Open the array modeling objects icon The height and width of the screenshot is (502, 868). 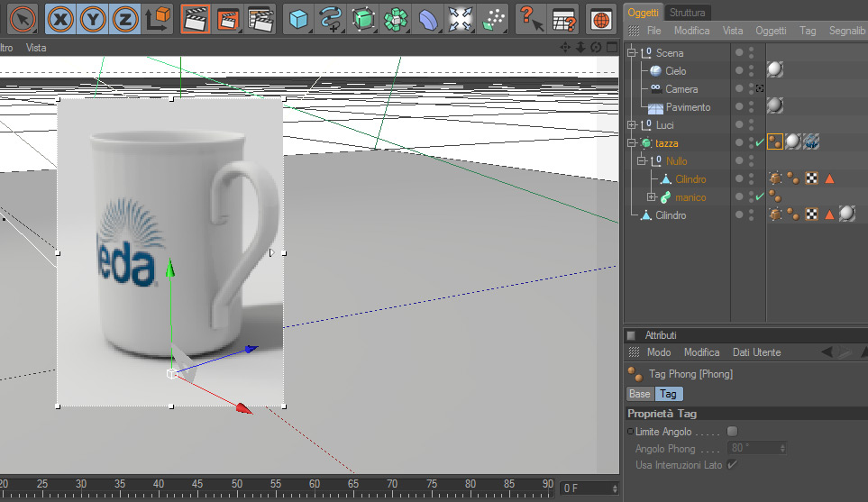396,19
